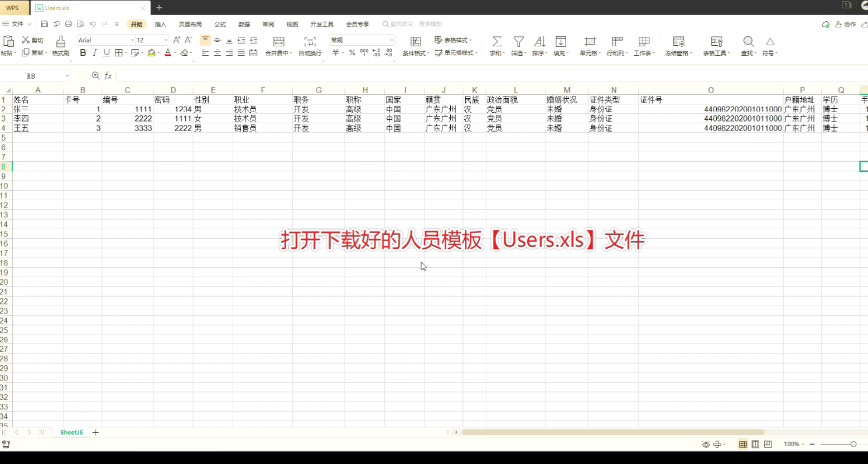Click the Filter (筛选) funnel icon
Screen dimensions: 868x464
[x=518, y=42]
